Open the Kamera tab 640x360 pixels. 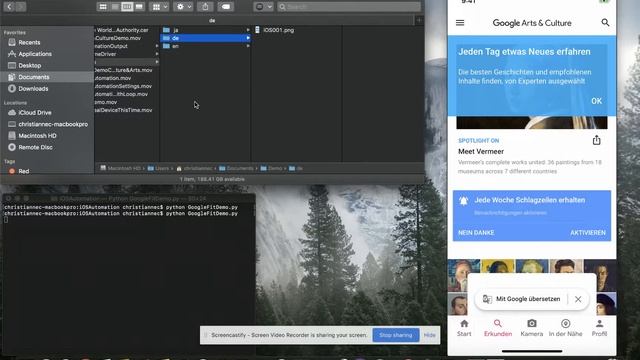point(531,328)
